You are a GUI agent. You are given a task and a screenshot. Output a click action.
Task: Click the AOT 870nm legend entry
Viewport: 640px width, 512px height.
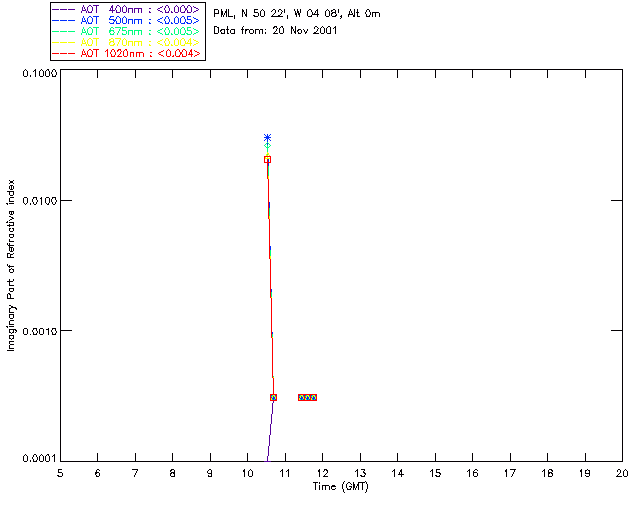pos(126,42)
